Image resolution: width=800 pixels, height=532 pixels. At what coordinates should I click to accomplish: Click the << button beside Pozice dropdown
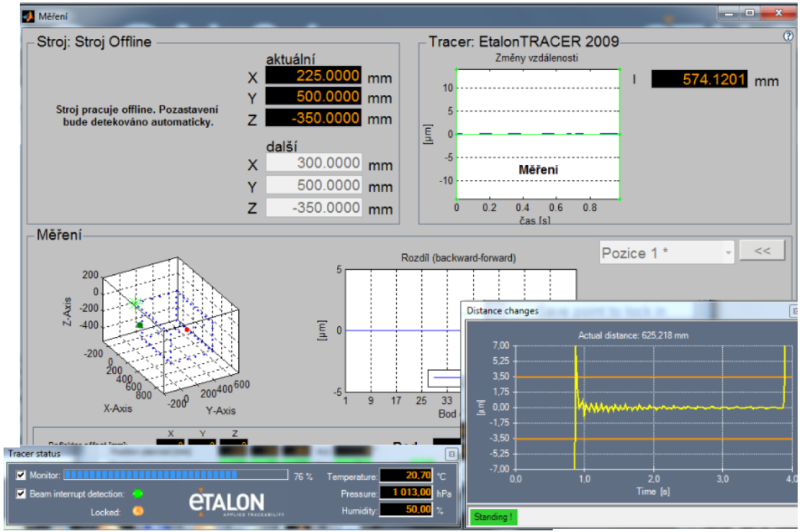tap(762, 251)
